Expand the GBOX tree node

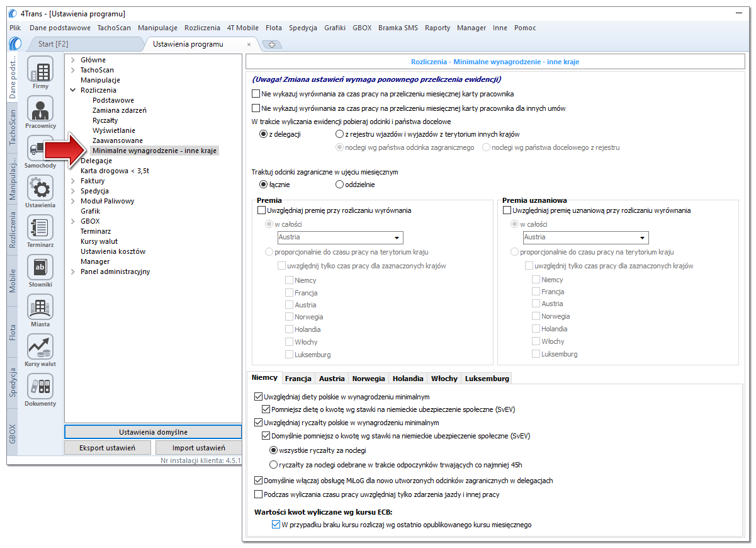73,222
